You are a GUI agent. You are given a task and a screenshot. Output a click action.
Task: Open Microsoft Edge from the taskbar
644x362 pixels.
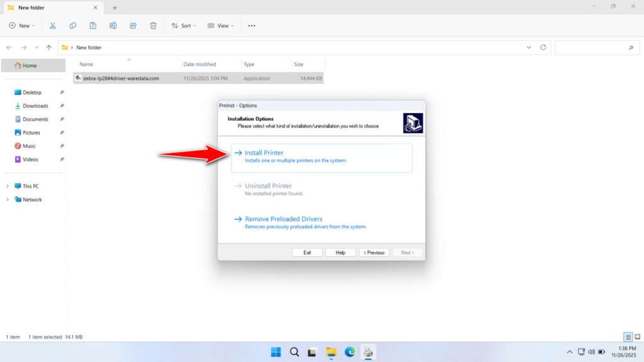[x=350, y=352]
